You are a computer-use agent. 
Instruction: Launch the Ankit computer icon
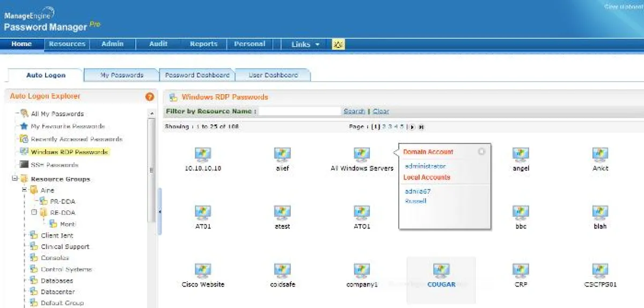click(600, 155)
